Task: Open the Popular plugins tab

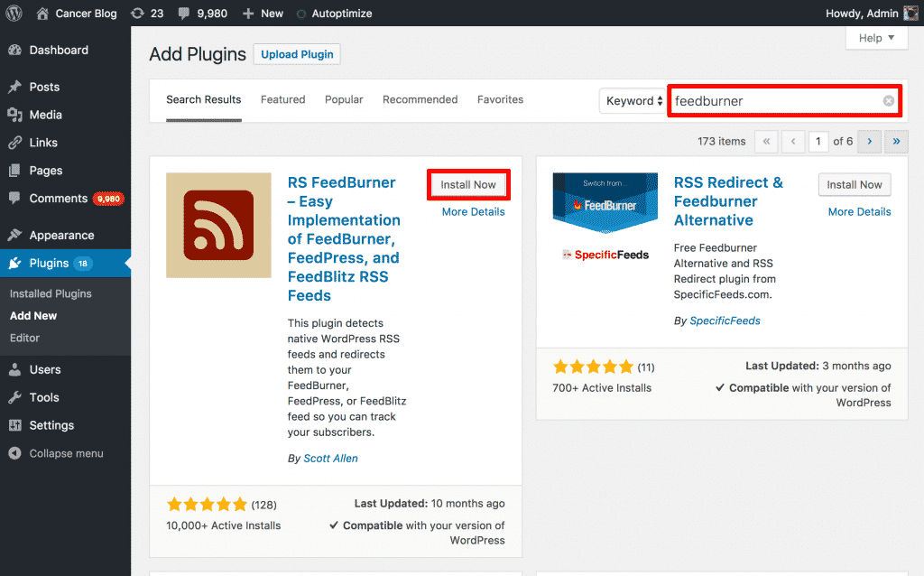Action: pyautogui.click(x=344, y=99)
